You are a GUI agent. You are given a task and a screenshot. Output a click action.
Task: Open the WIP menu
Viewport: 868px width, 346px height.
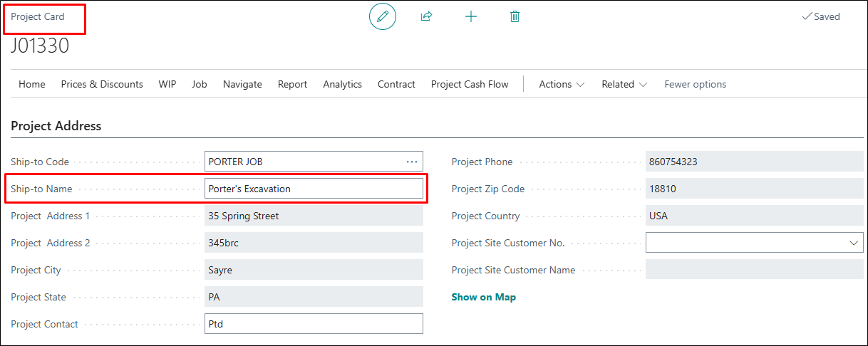(x=167, y=84)
